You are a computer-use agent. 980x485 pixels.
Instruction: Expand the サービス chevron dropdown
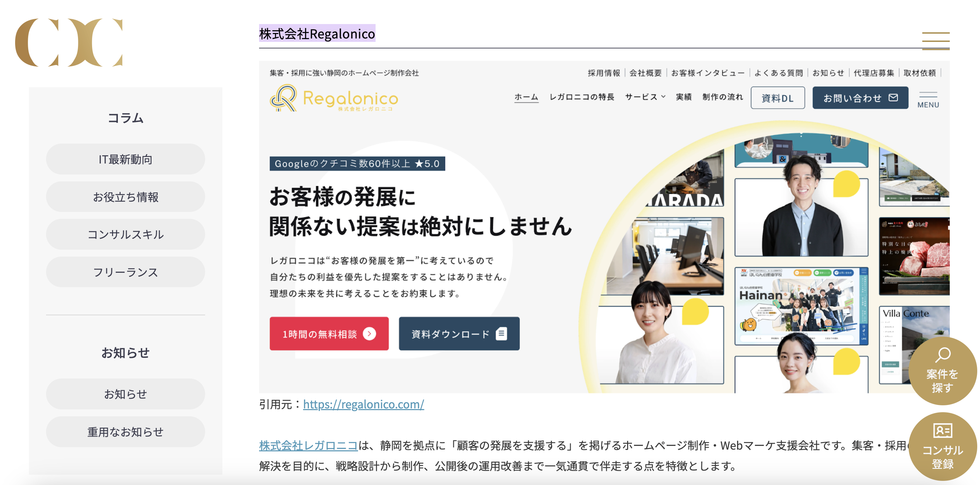point(663,97)
